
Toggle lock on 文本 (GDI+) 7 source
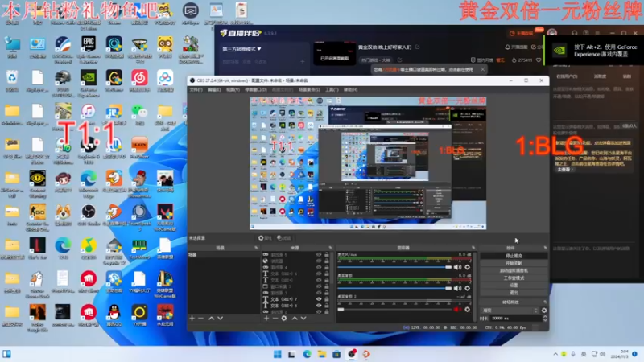click(327, 299)
